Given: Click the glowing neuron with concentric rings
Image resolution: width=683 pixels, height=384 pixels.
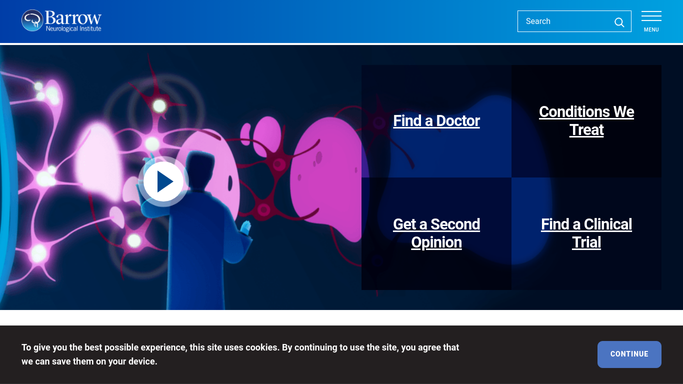Looking at the screenshot, I should (x=159, y=106).
